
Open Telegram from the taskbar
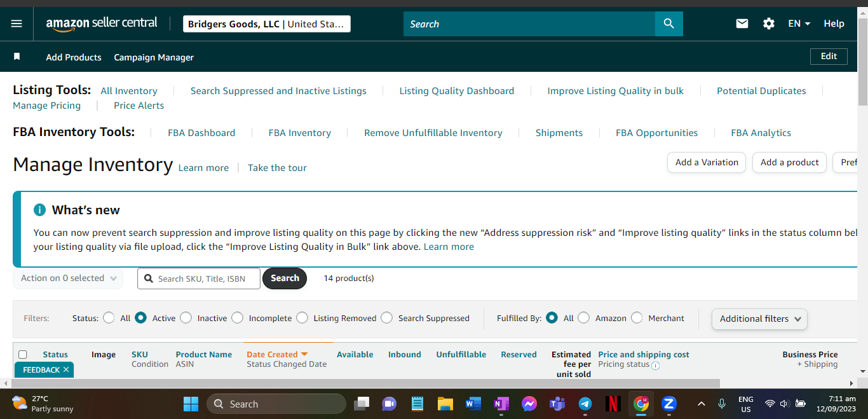click(585, 404)
